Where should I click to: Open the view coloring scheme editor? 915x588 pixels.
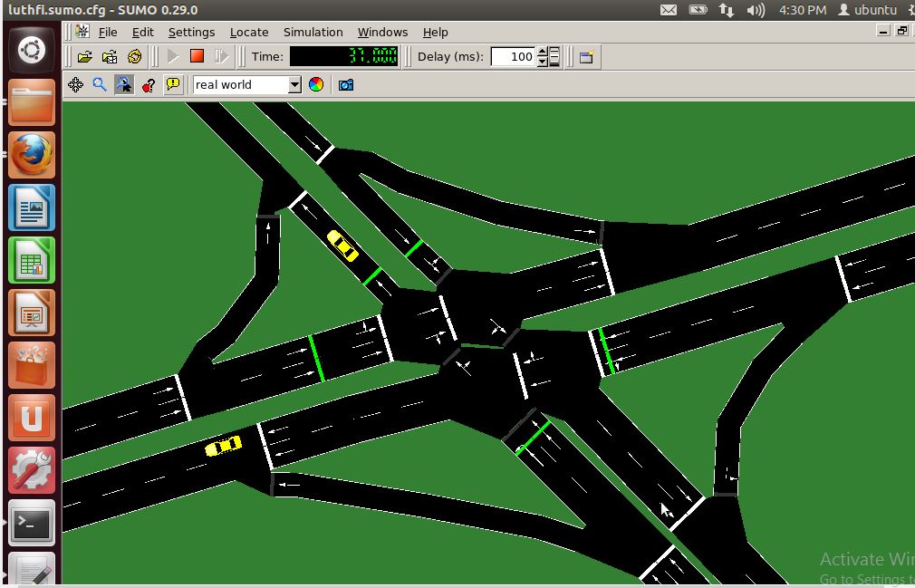click(316, 84)
